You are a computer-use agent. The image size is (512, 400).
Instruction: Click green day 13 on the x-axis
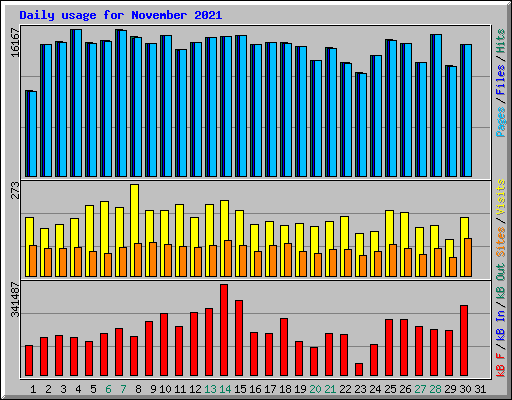pos(210,389)
